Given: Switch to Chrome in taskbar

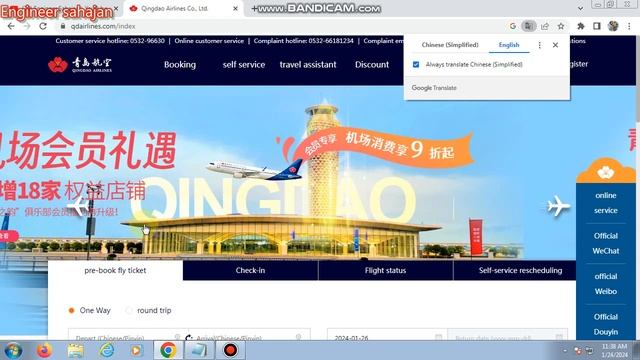Looking at the screenshot, I should [168, 351].
